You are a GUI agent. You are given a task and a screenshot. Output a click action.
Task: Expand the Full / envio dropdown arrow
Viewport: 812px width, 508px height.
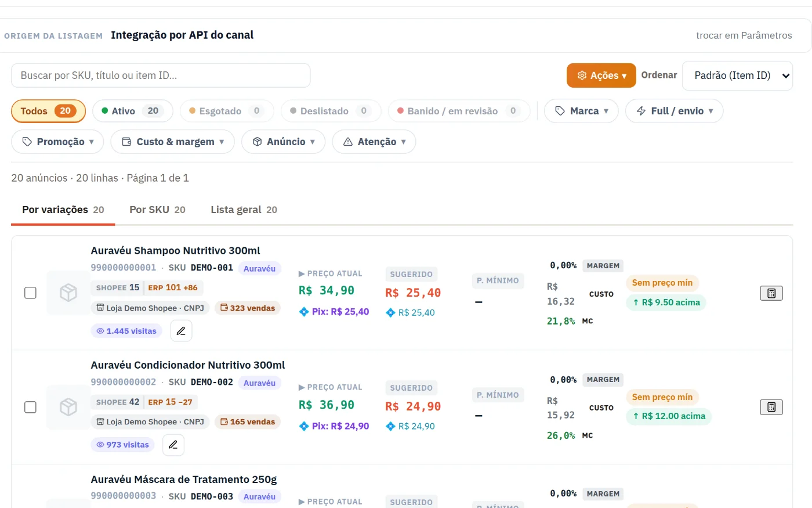pos(710,111)
